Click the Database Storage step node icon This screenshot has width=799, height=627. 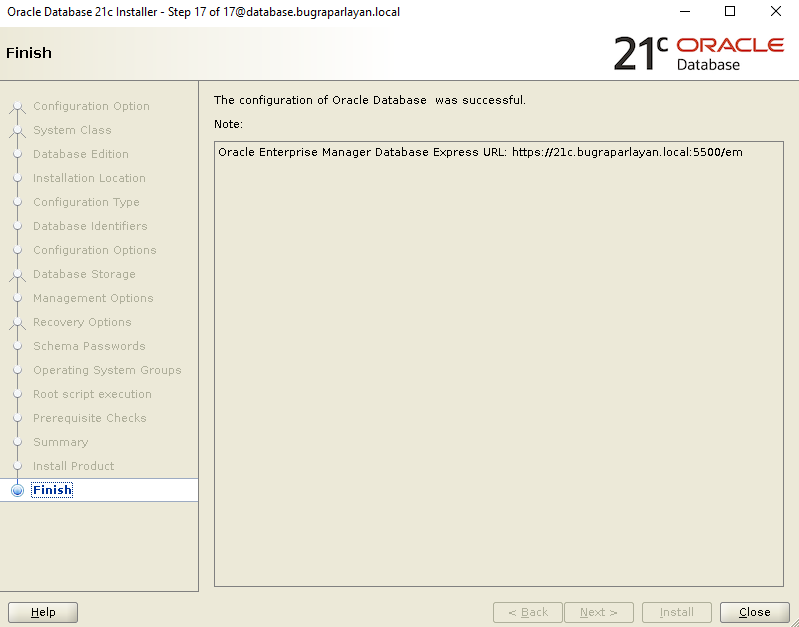point(17,275)
